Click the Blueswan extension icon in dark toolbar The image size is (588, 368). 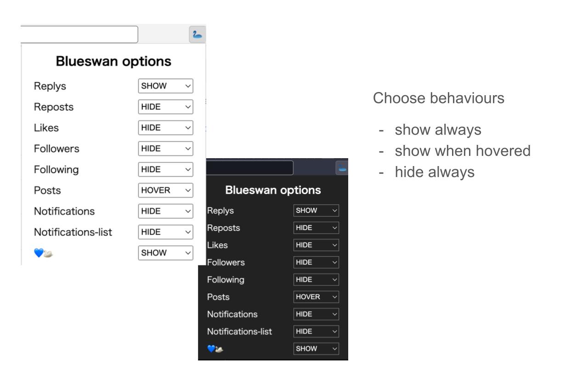click(342, 168)
